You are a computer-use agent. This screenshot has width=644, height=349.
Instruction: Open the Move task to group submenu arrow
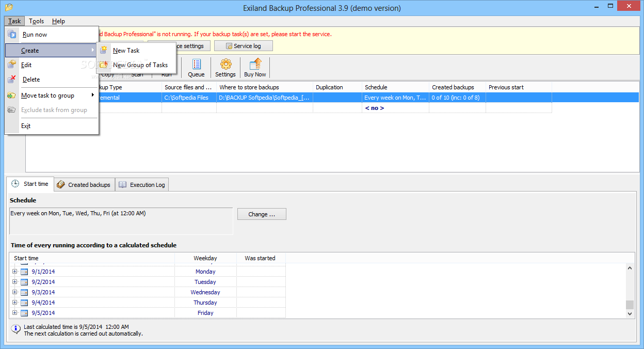(93, 95)
